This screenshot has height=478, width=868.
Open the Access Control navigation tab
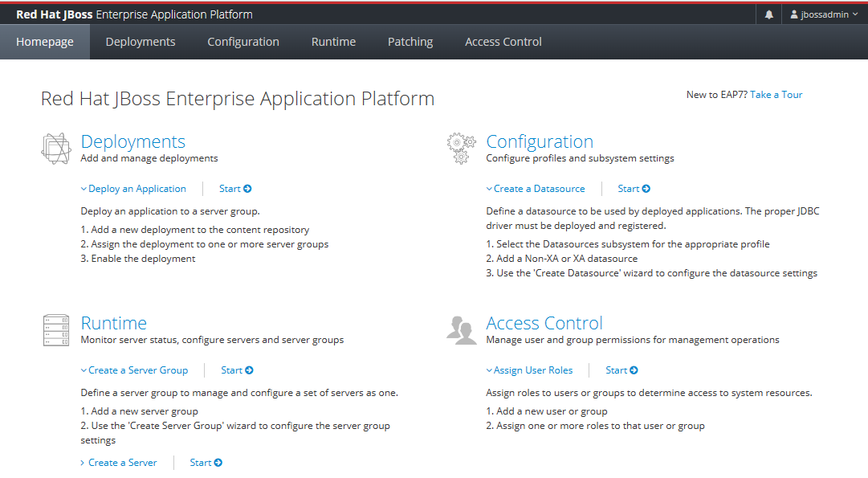[x=503, y=42]
